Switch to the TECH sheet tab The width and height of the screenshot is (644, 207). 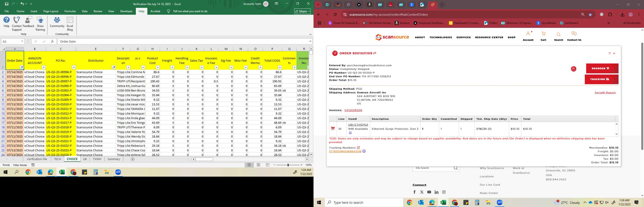[x=57, y=159]
